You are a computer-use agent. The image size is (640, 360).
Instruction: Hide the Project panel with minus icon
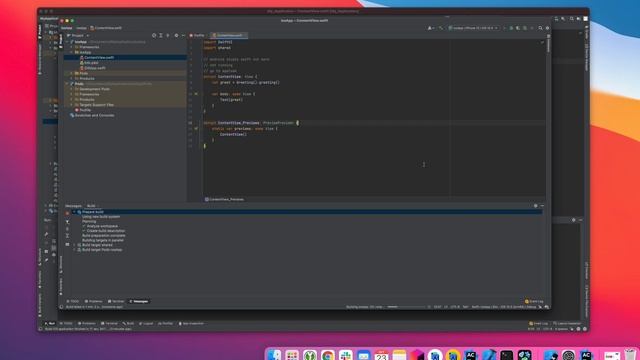click(x=183, y=36)
